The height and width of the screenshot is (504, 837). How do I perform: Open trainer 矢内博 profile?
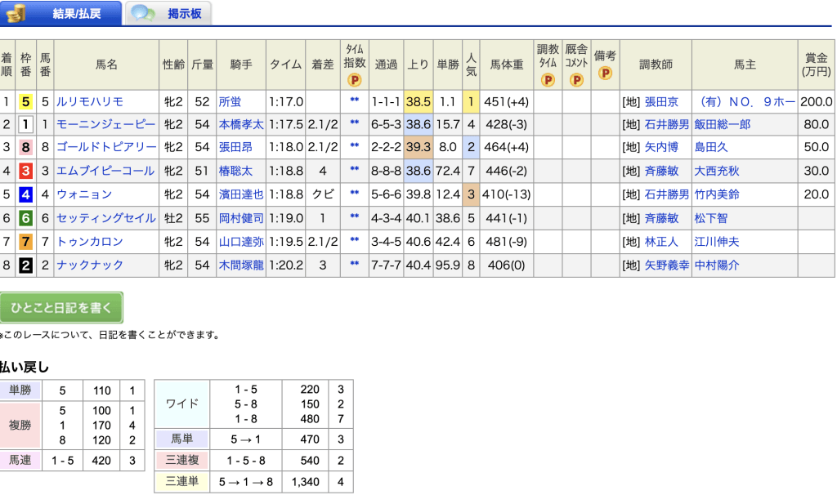coord(661,147)
